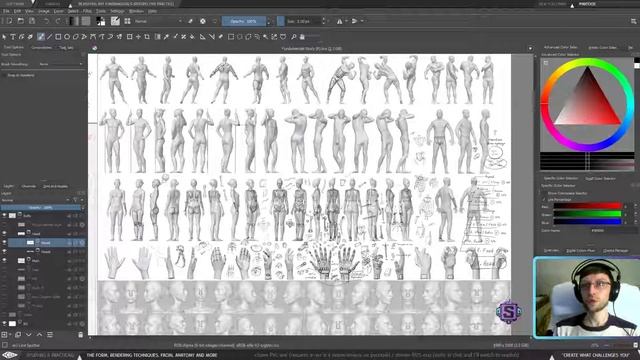Image resolution: width=640 pixels, height=360 pixels.
Task: Open the Filter menu
Action: [87, 11]
